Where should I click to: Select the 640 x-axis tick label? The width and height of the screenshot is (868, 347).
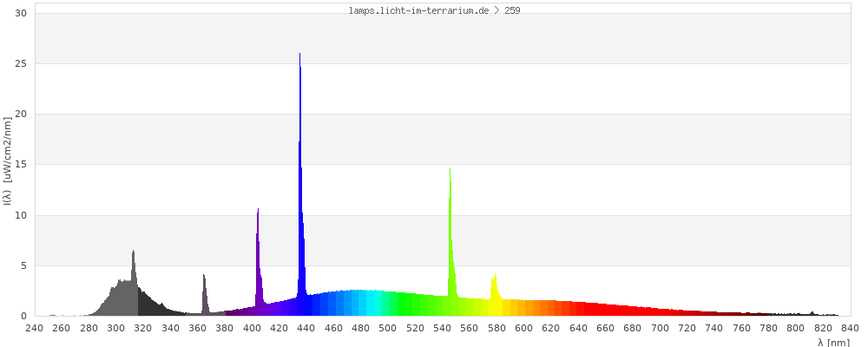(x=578, y=328)
